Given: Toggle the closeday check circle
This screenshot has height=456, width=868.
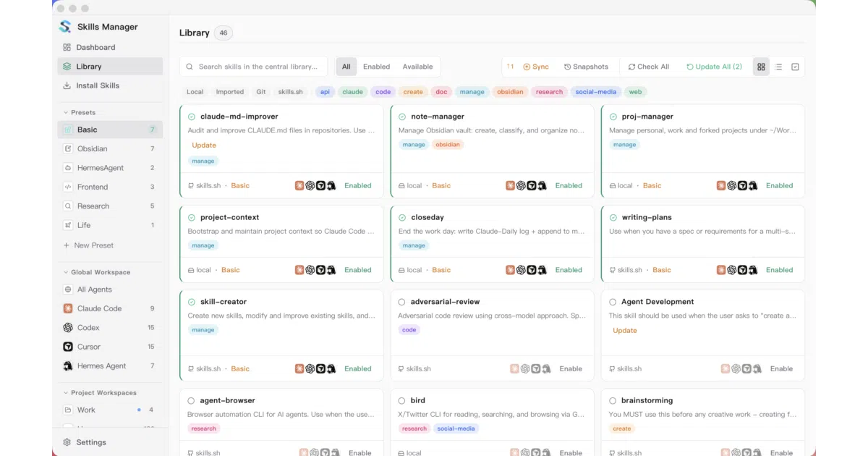Looking at the screenshot, I should pyautogui.click(x=402, y=217).
